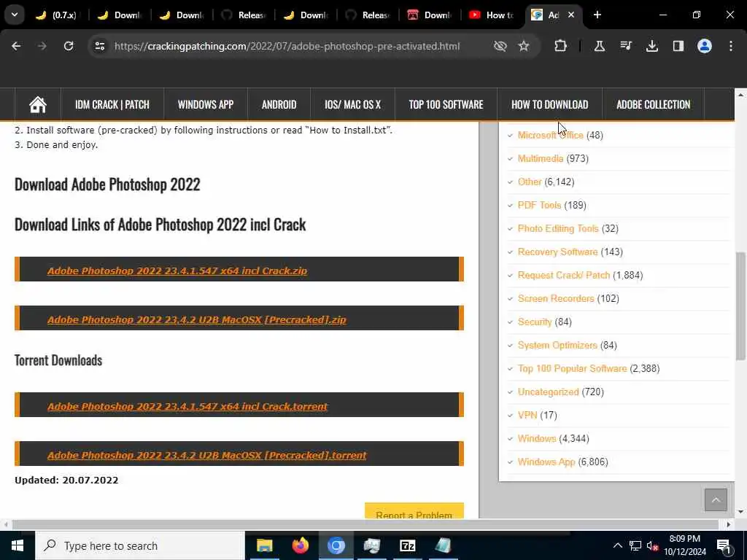
Task: Open the Chrome profile avatar
Action: (705, 46)
